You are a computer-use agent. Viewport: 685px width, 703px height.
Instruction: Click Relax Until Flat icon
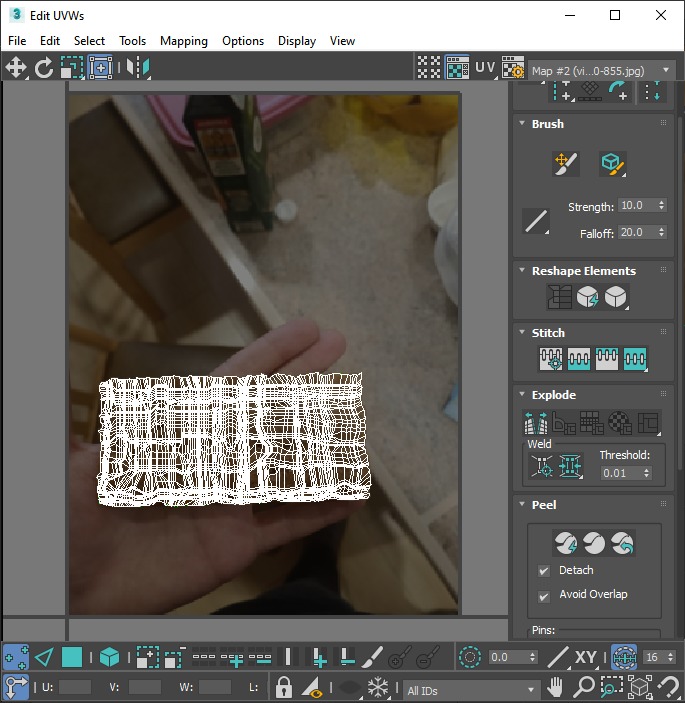click(x=587, y=297)
